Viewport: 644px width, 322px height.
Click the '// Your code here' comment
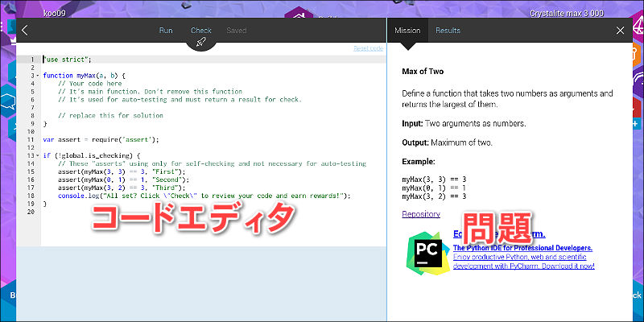tap(90, 84)
